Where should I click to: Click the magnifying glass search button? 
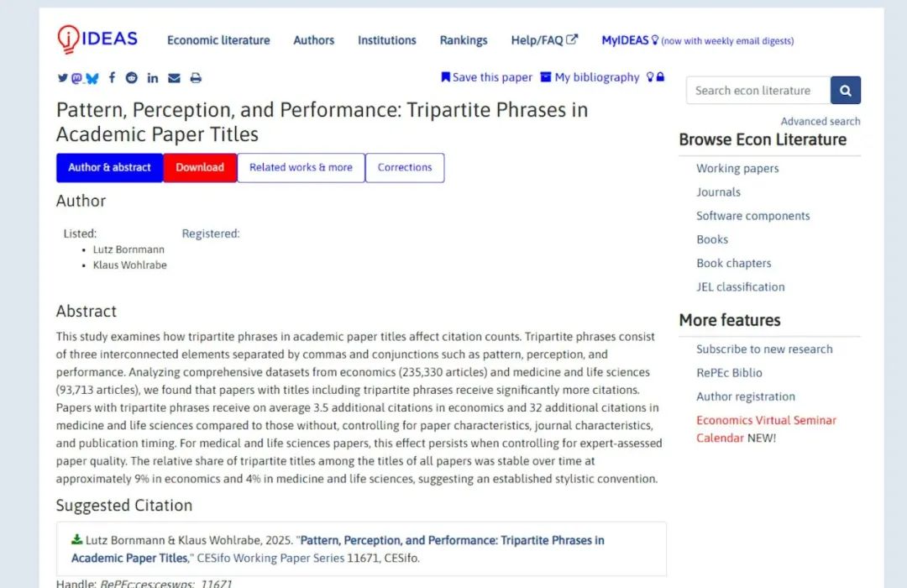846,91
